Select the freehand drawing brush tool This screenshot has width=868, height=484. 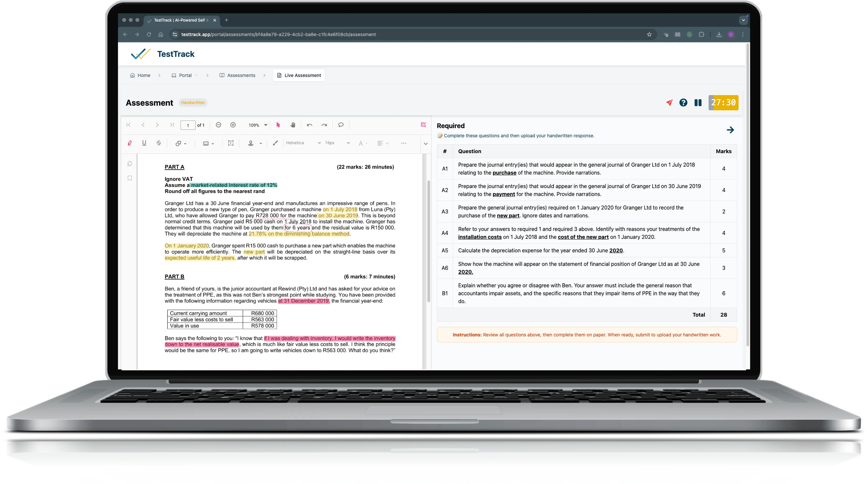coord(275,143)
